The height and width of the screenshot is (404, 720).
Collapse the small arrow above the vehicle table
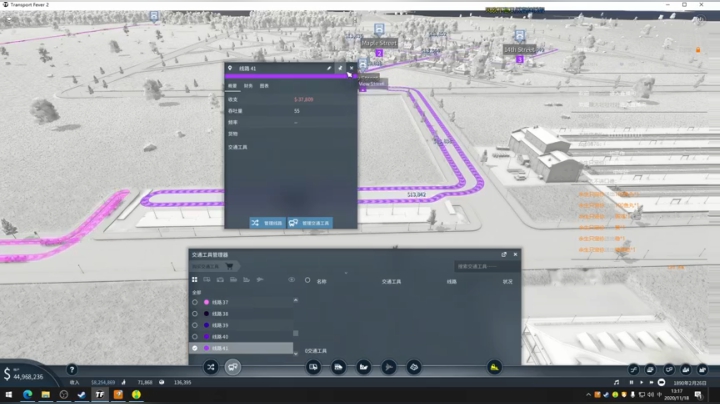[x=346, y=273]
